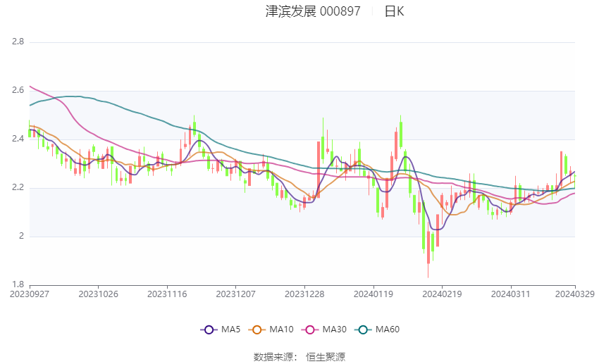Click the 20231228 date axis label

(x=304, y=294)
